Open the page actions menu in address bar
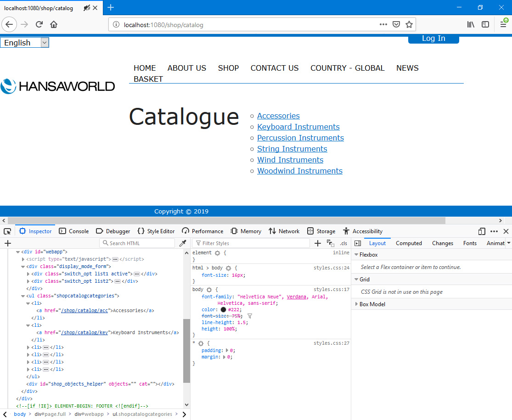Viewport: 512px width, 420px height. [x=383, y=24]
